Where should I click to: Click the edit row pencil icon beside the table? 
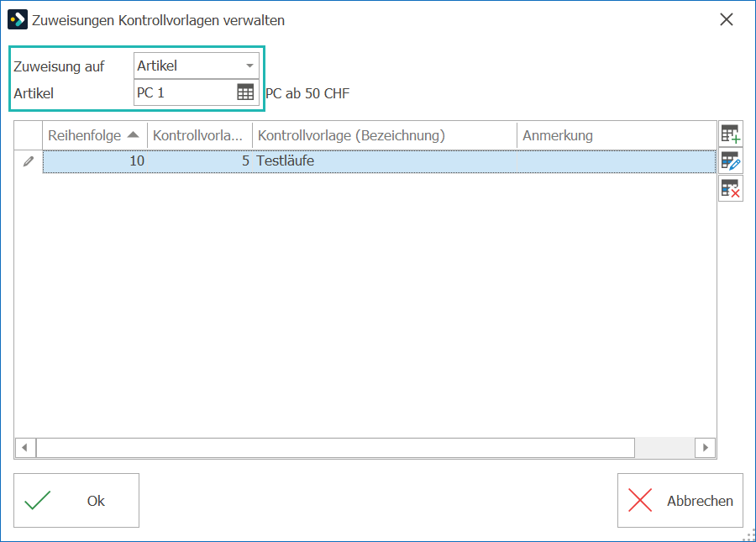tap(731, 161)
